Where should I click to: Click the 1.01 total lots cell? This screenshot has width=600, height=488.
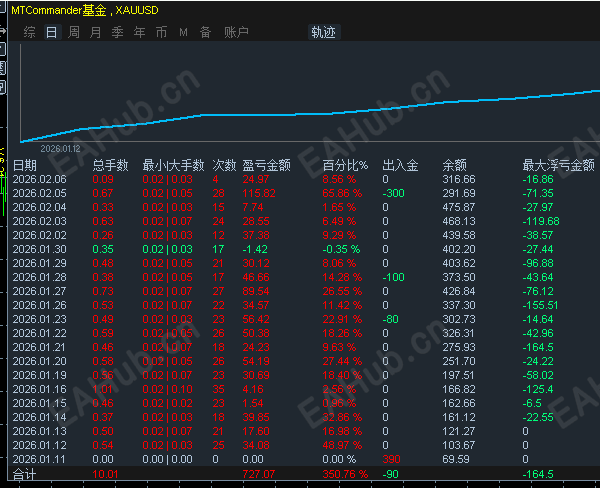click(x=103, y=389)
